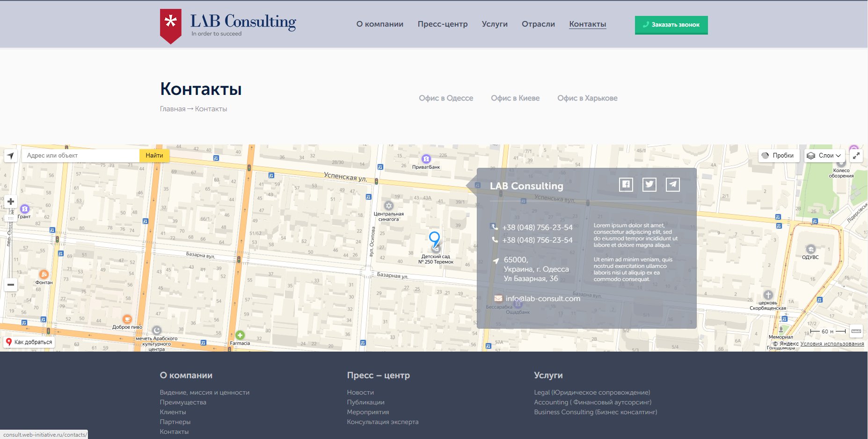Zoom in on the map
Screen dimensions: 868x439
(x=11, y=202)
